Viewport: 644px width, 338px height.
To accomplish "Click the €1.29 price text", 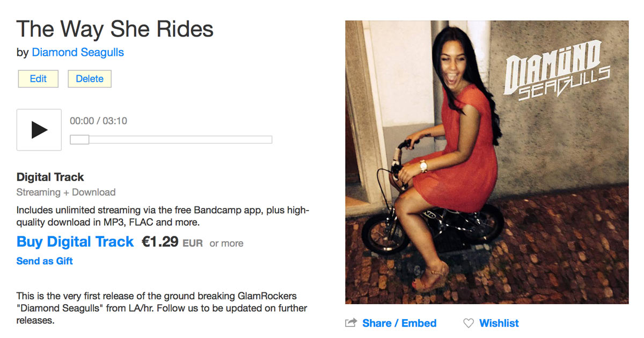I will pos(160,242).
